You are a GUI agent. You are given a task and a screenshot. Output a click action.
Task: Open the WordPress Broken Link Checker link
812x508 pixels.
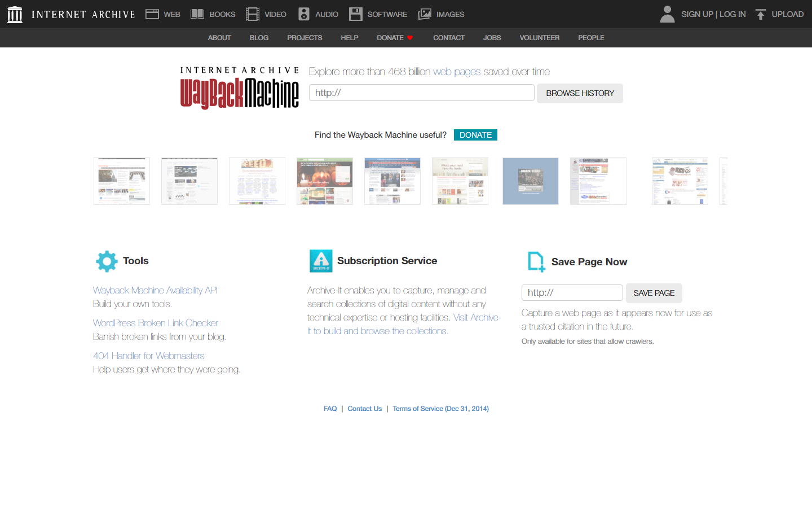point(156,323)
